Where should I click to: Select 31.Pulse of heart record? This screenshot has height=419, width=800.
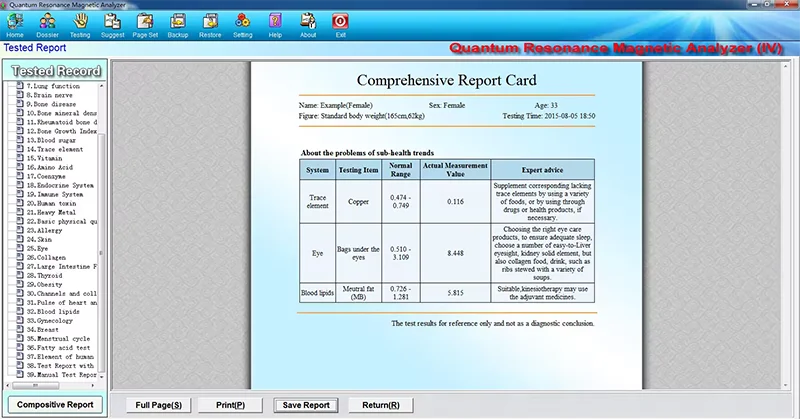pos(61,302)
